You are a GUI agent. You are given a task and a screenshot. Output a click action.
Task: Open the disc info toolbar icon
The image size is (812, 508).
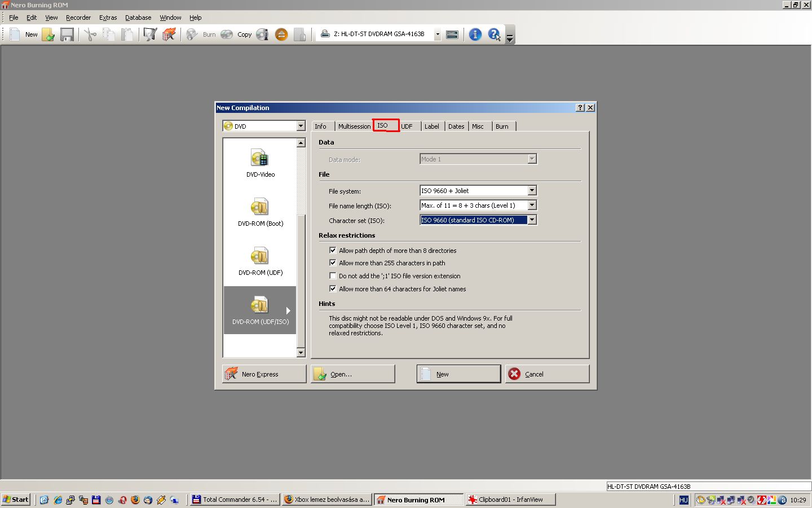click(x=262, y=34)
